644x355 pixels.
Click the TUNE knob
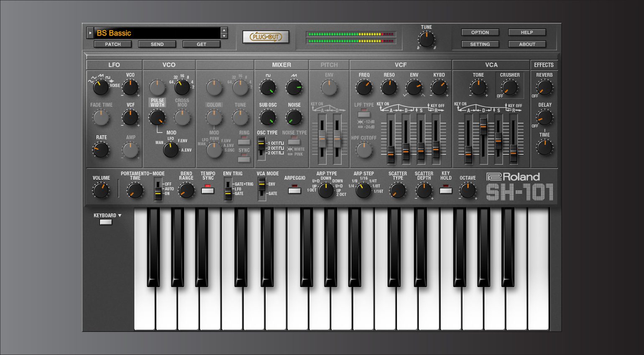[x=427, y=40]
